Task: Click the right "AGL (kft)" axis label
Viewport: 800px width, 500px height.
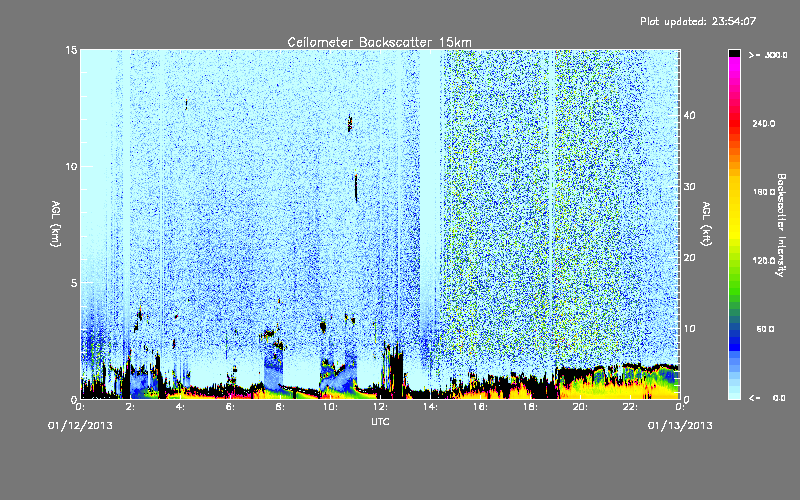Action: 706,224
